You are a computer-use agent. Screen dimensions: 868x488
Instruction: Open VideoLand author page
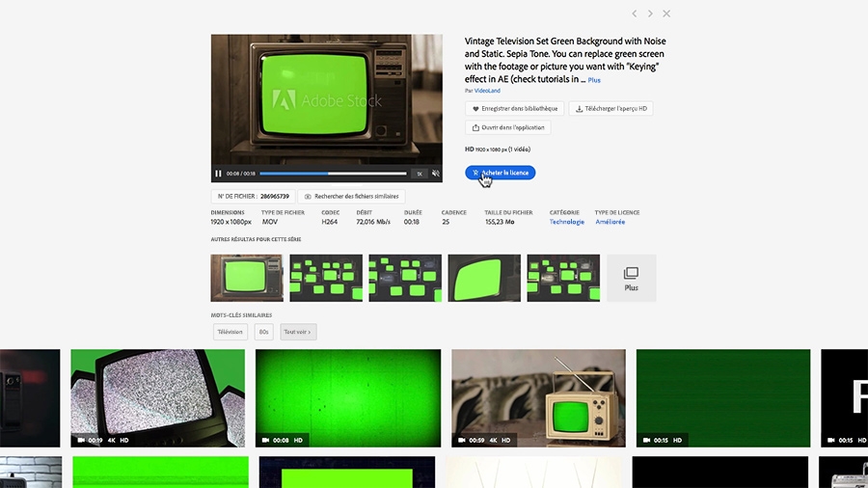(487, 91)
